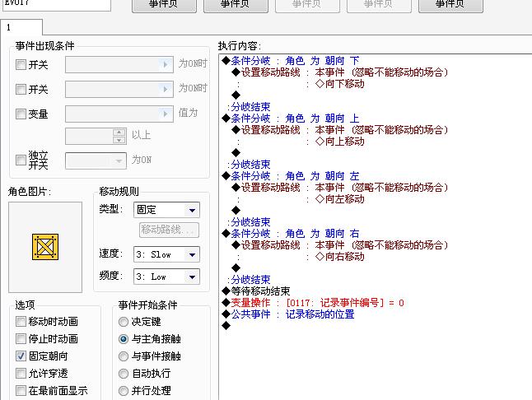Open the 独立开关 value dropdown
This screenshot has width=532, height=400.
pyautogui.click(x=96, y=160)
